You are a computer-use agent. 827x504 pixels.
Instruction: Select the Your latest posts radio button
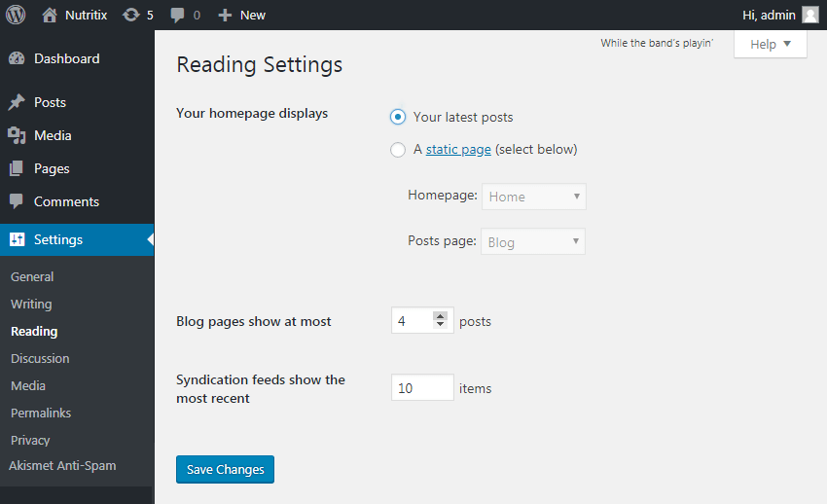coord(398,117)
